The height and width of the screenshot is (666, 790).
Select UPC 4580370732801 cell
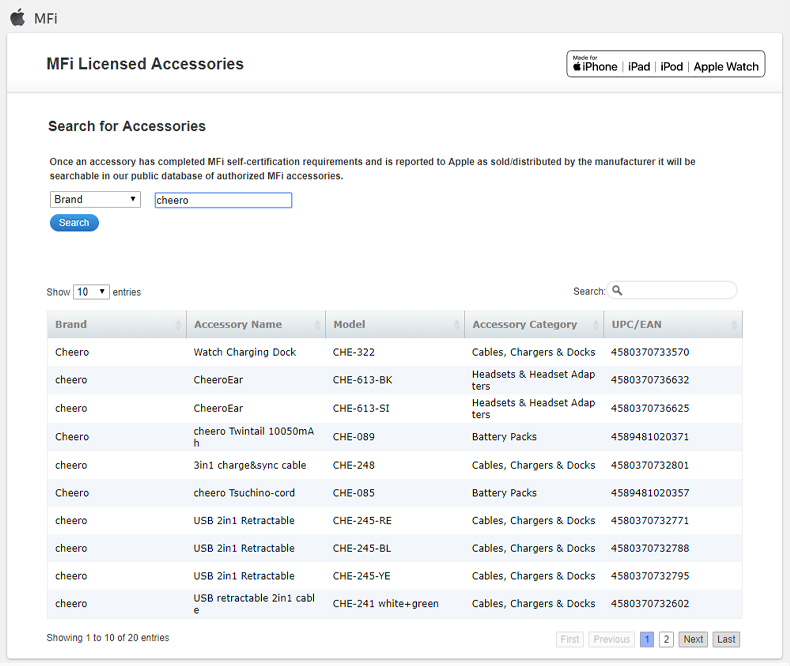pos(650,465)
